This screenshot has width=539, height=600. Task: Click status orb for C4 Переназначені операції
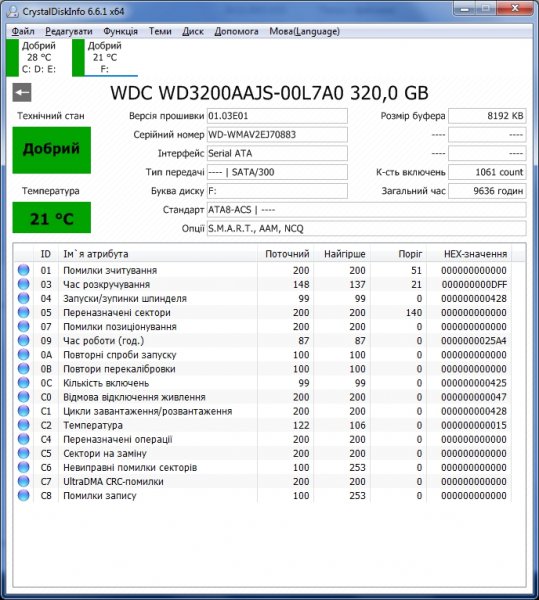23,439
